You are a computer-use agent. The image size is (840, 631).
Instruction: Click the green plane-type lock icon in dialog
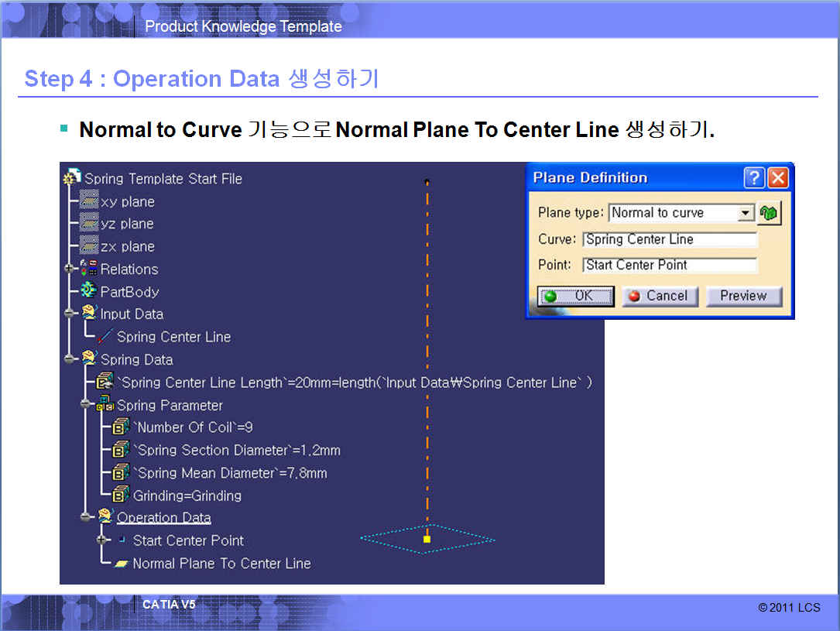pos(769,213)
